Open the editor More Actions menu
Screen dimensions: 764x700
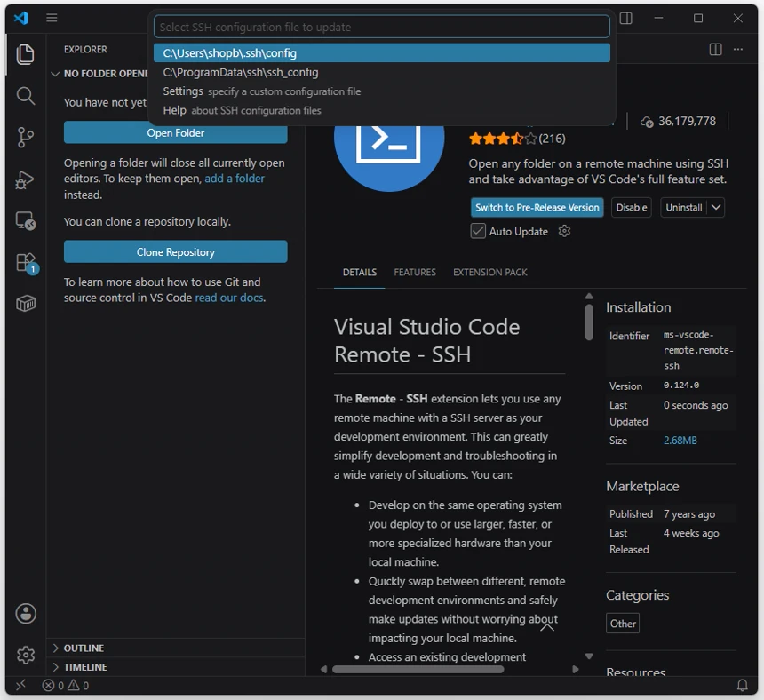[738, 49]
